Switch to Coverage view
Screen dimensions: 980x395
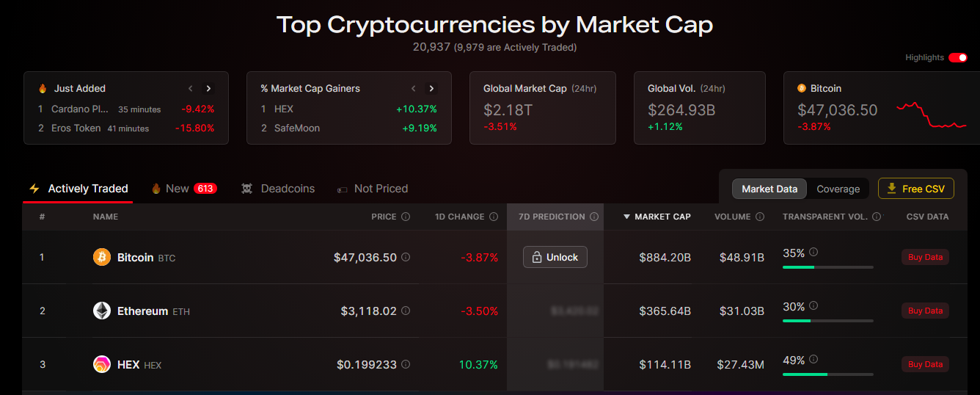point(838,189)
